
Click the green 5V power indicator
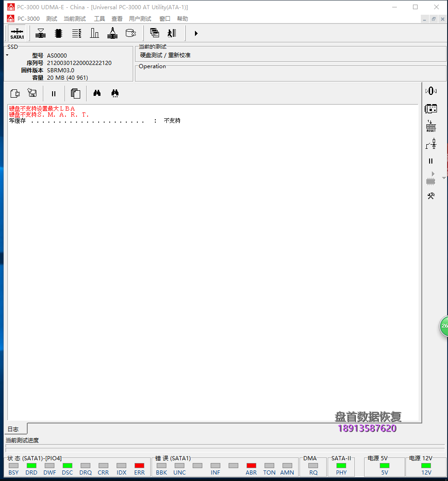pyautogui.click(x=384, y=466)
